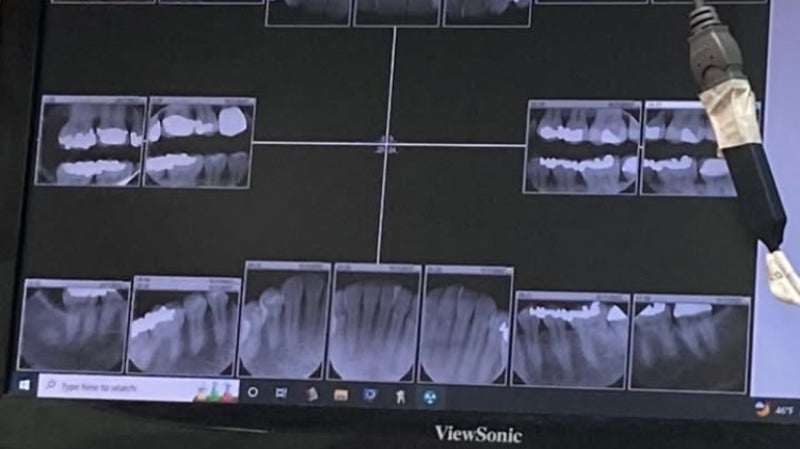The image size is (800, 449).
Task: Open third bottom-row X-ray from the left
Action: [x=284, y=321]
